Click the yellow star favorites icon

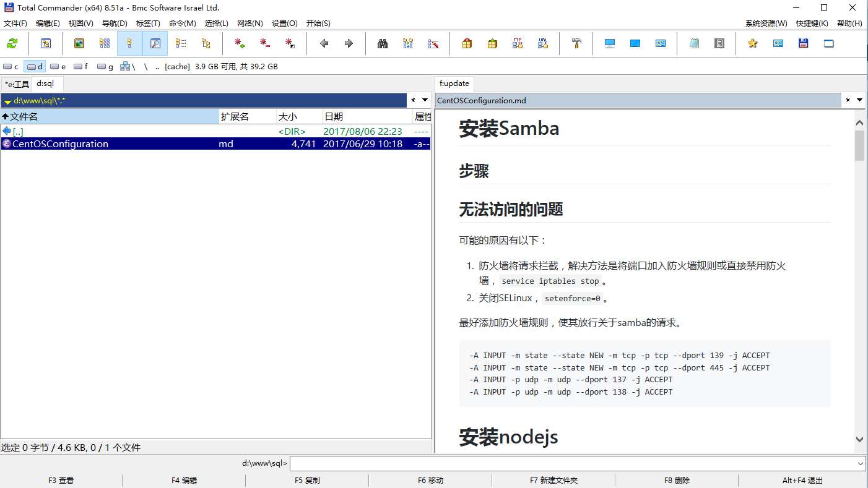pyautogui.click(x=753, y=43)
